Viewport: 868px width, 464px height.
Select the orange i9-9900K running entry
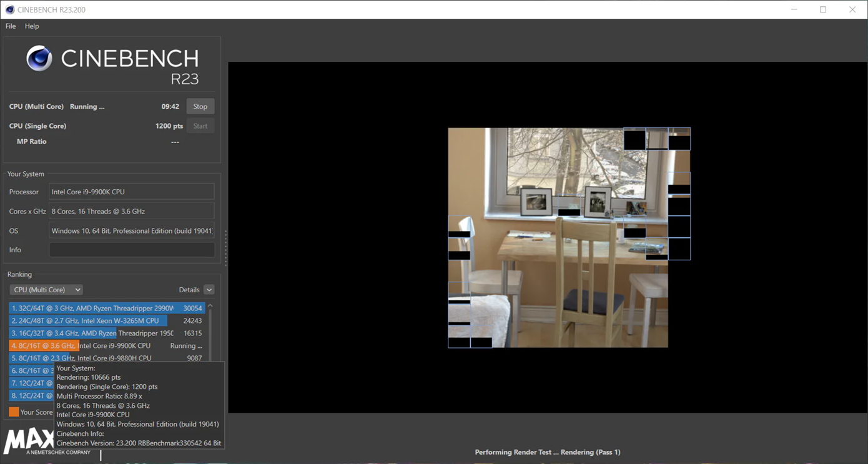click(x=107, y=345)
